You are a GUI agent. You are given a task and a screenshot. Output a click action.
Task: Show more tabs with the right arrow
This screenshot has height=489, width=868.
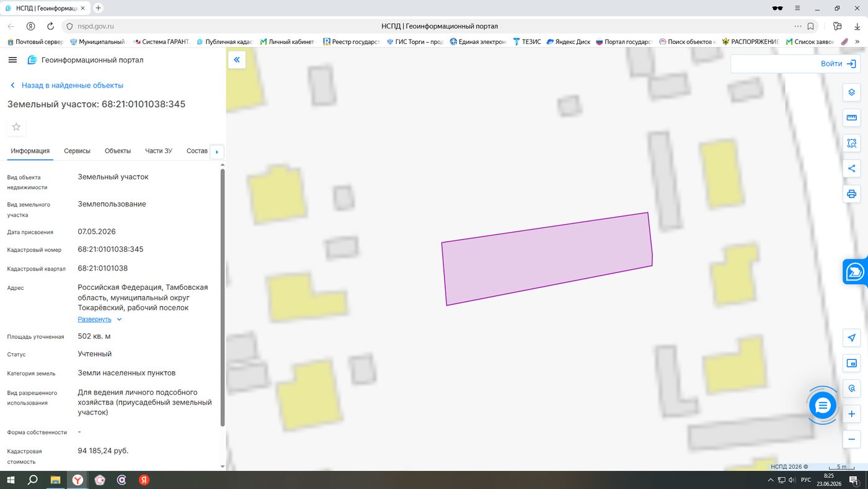[217, 152]
